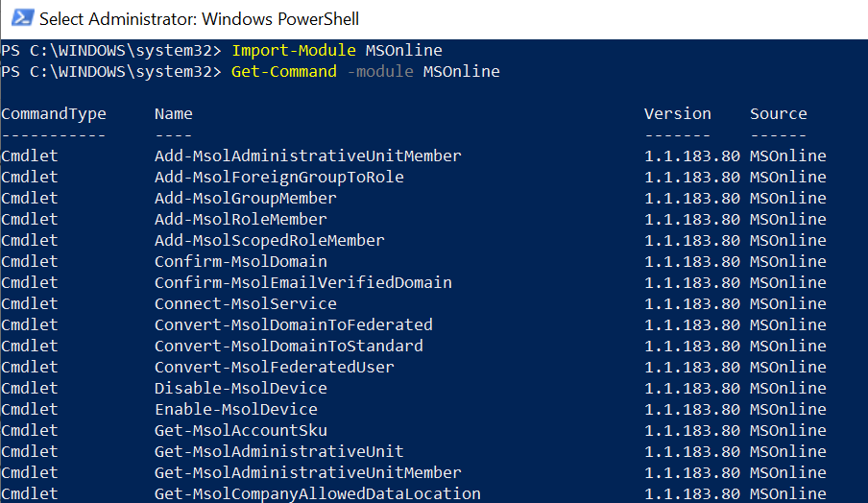Click the Source column header
The height and width of the screenshot is (503, 868).
pos(779,113)
